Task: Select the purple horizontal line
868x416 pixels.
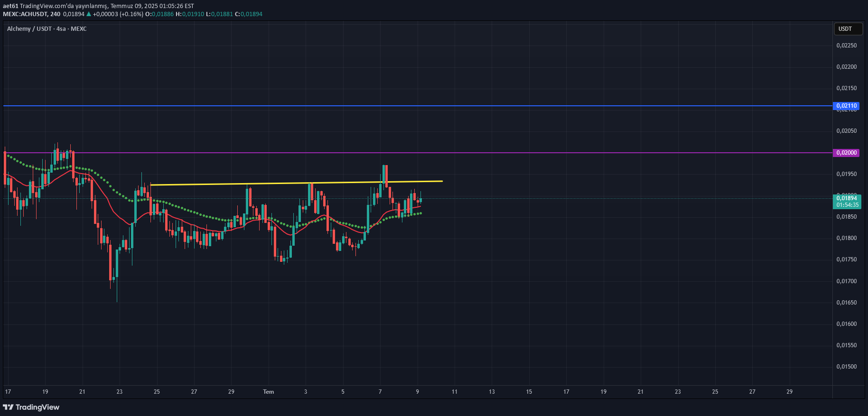Action: coord(418,153)
